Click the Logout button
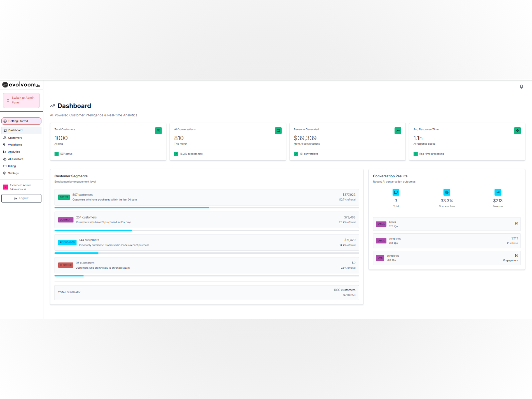Screen dimensions: 532x399 (x=21, y=198)
